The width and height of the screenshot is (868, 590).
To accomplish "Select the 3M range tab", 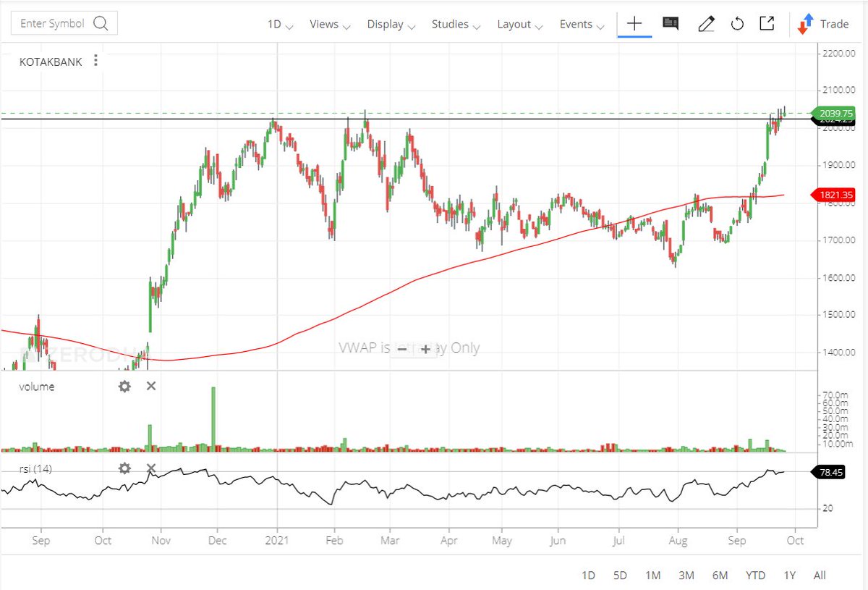I will [686, 576].
